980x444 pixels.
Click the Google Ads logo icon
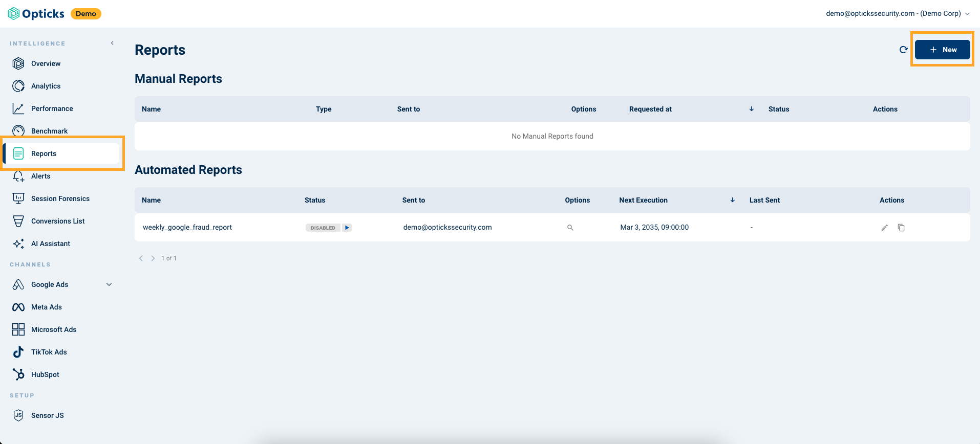coord(18,284)
